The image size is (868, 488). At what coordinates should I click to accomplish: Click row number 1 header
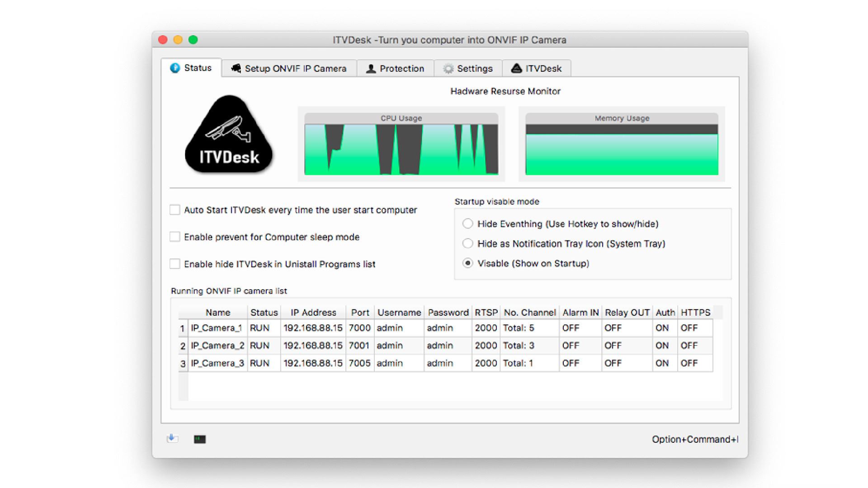coord(183,328)
